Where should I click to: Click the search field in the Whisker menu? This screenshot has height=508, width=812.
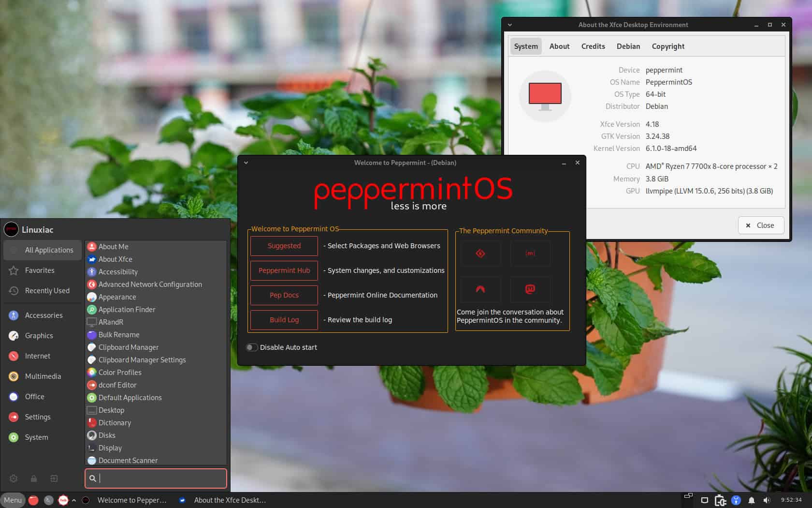pos(155,478)
